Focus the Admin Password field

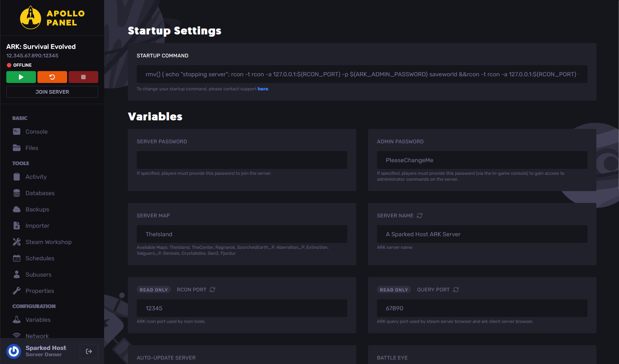(482, 160)
